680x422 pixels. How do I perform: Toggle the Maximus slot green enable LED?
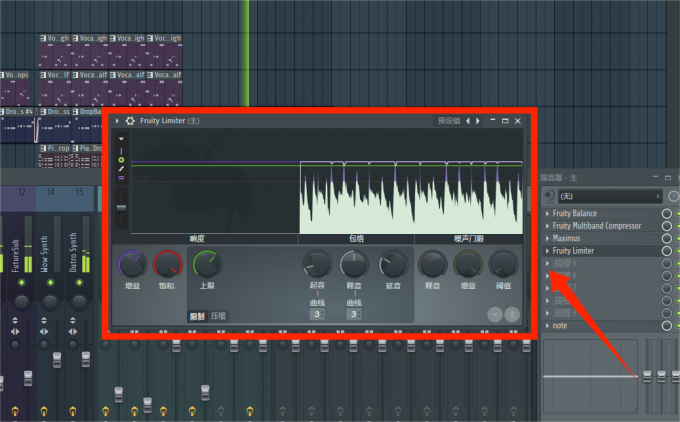678,239
